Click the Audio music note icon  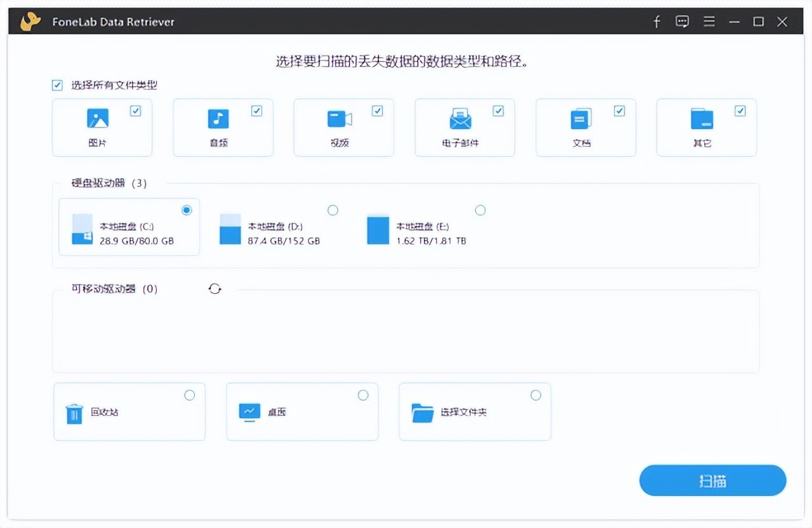pyautogui.click(x=218, y=119)
